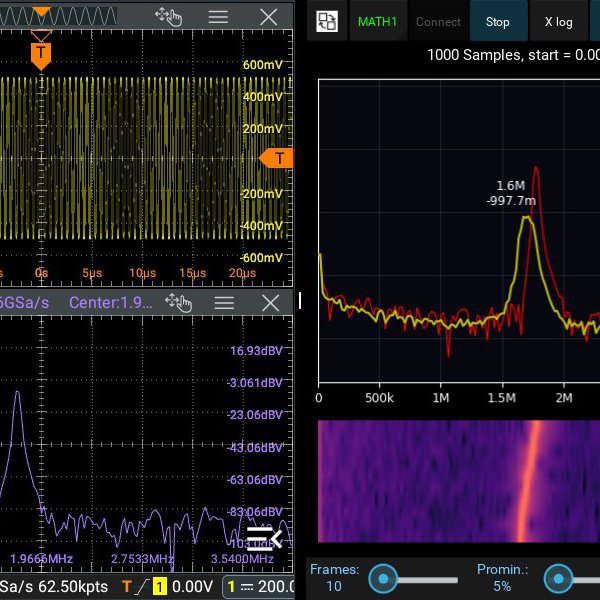
Task: Click the trigger level 0.00V readout
Action: [192, 586]
